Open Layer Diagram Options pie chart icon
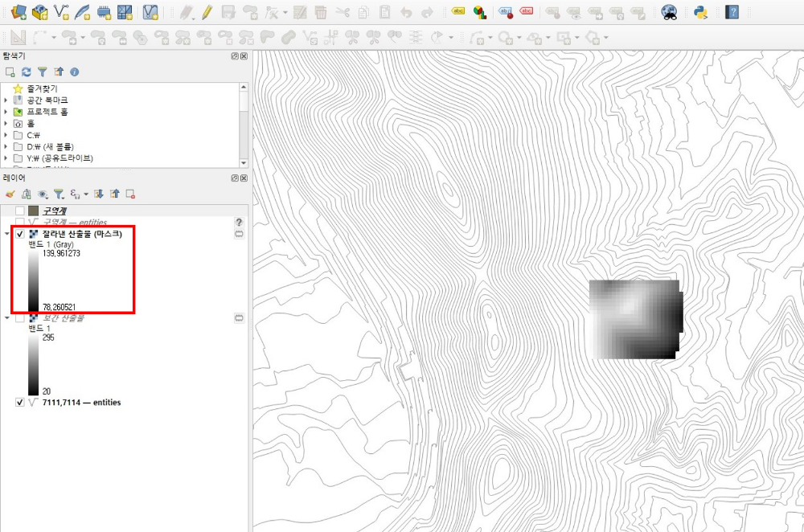 pyautogui.click(x=479, y=12)
